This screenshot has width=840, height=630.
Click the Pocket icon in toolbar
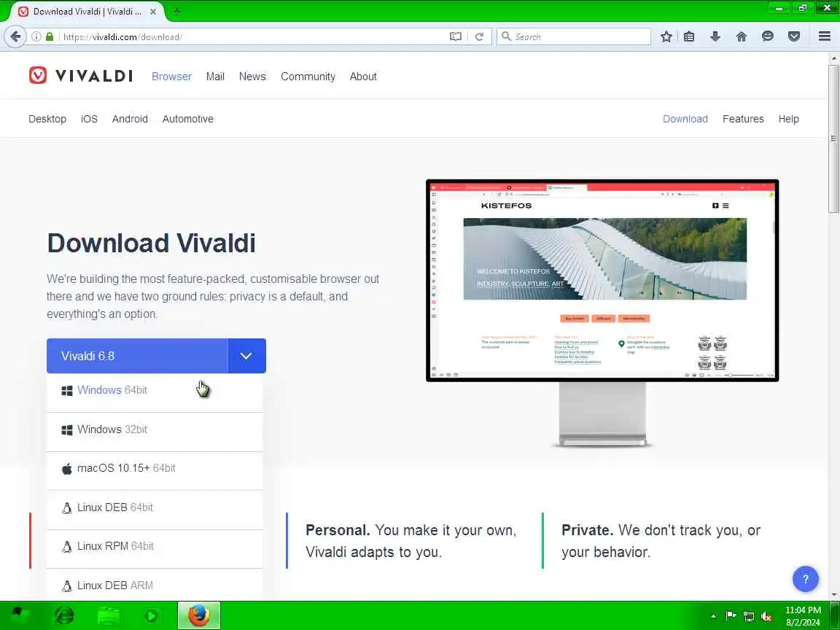[x=794, y=36]
